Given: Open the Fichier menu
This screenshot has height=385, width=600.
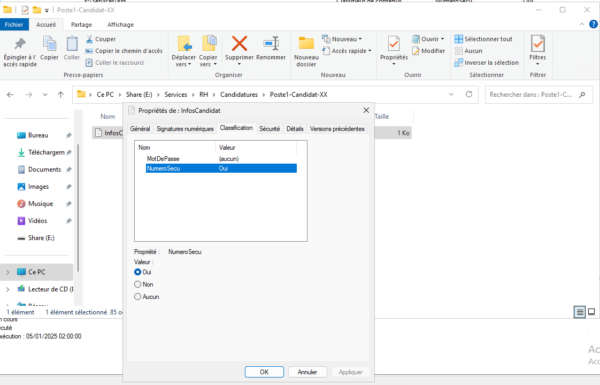Looking at the screenshot, I should (x=14, y=24).
